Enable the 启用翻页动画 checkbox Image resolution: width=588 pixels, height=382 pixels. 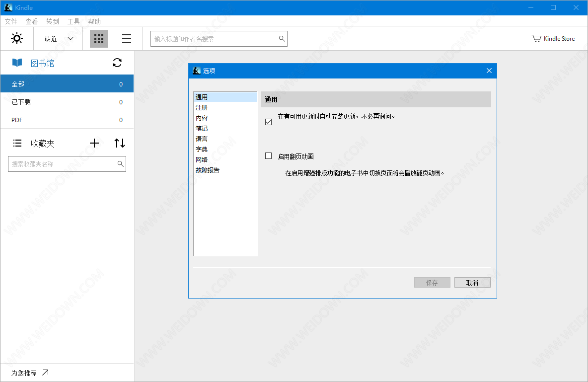pos(269,156)
